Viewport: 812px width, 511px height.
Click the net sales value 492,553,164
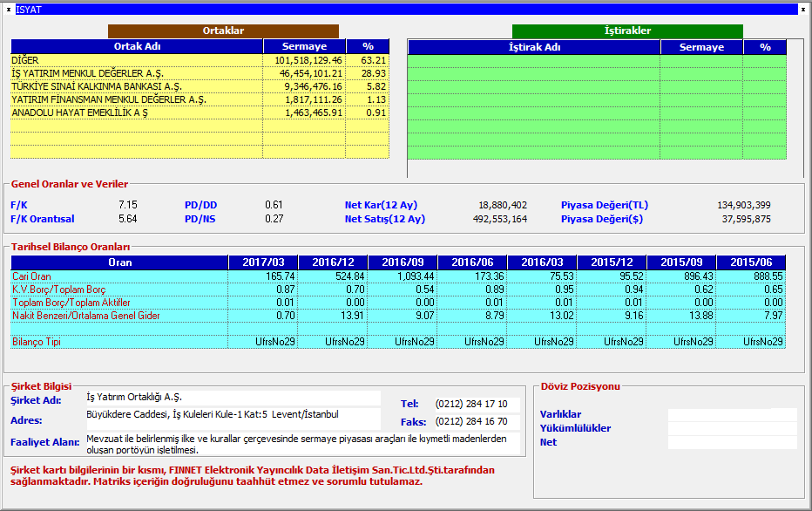[x=500, y=219]
